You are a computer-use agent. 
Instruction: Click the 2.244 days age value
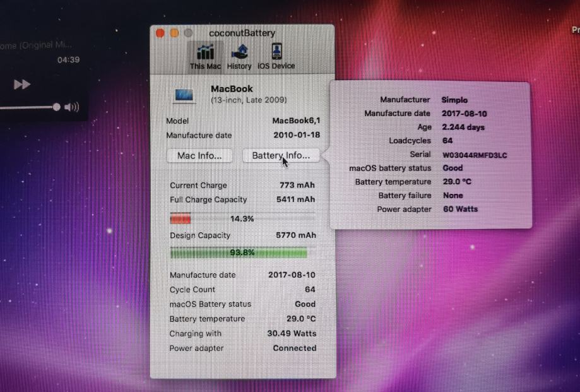(463, 128)
